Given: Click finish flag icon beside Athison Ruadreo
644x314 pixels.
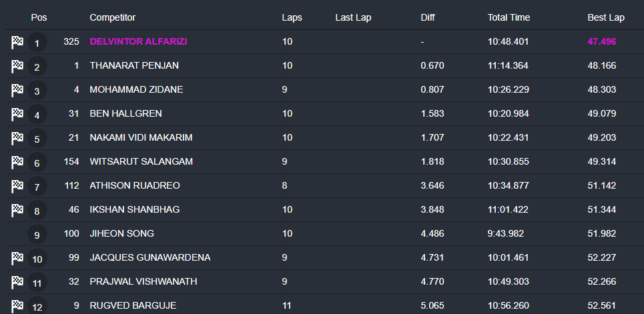Looking at the screenshot, I should click(17, 187).
